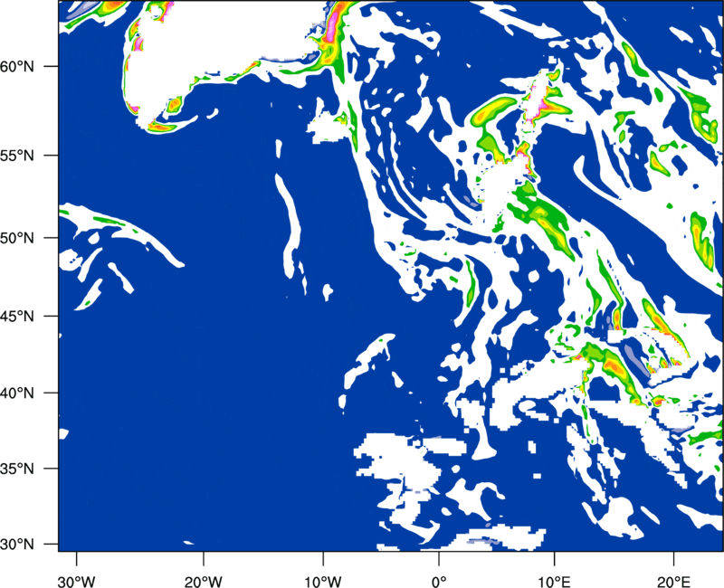
Task: Click the 10°W longitude label
Action: 322,582
